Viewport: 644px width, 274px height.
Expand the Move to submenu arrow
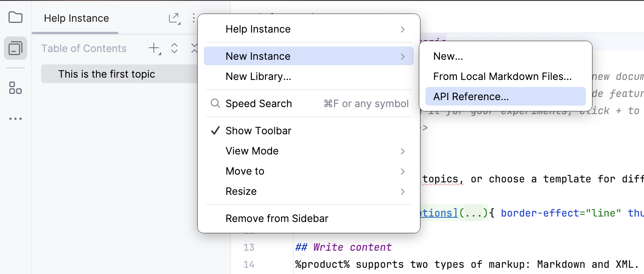pos(403,172)
